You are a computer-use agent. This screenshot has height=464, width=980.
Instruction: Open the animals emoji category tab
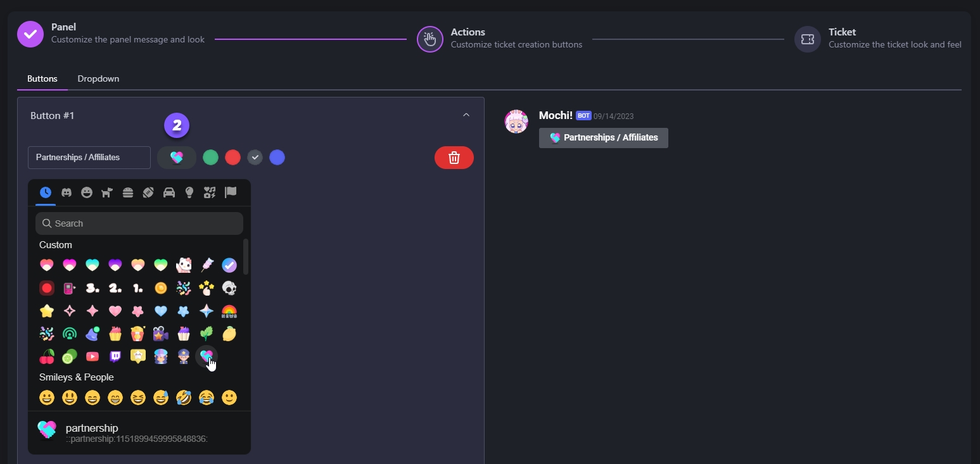(107, 192)
